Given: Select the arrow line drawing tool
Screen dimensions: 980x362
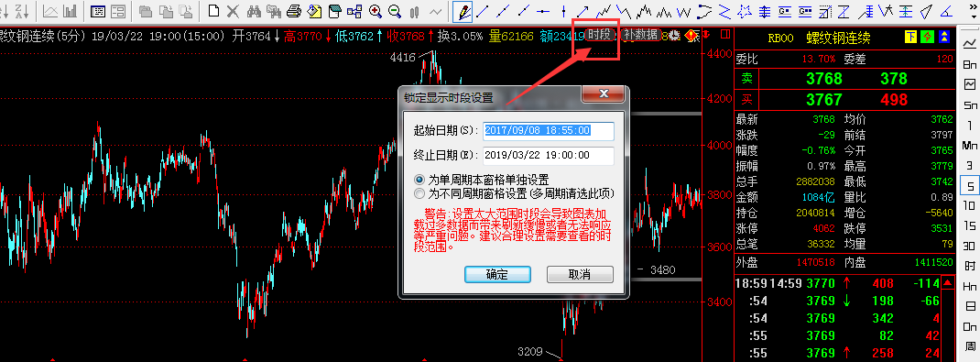Looking at the screenshot, I should coord(583,11).
